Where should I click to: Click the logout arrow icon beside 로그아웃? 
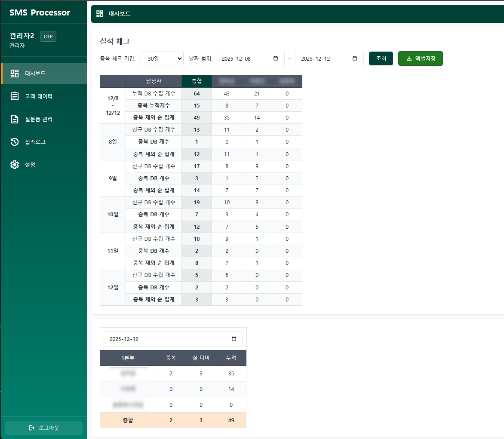coord(31,428)
